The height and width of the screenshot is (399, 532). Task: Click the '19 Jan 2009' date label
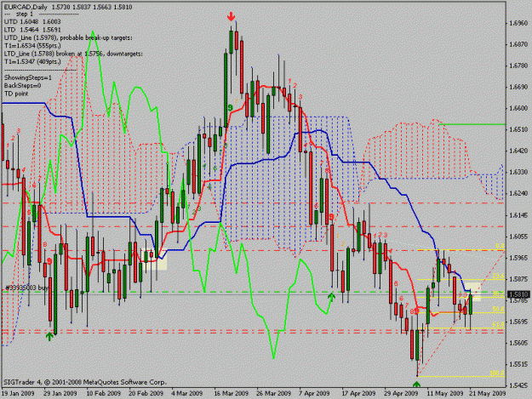click(18, 393)
